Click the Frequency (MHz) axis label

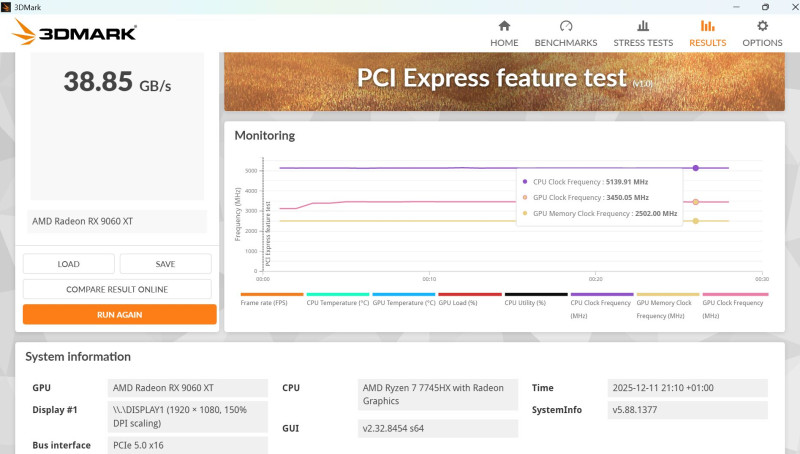(238, 214)
